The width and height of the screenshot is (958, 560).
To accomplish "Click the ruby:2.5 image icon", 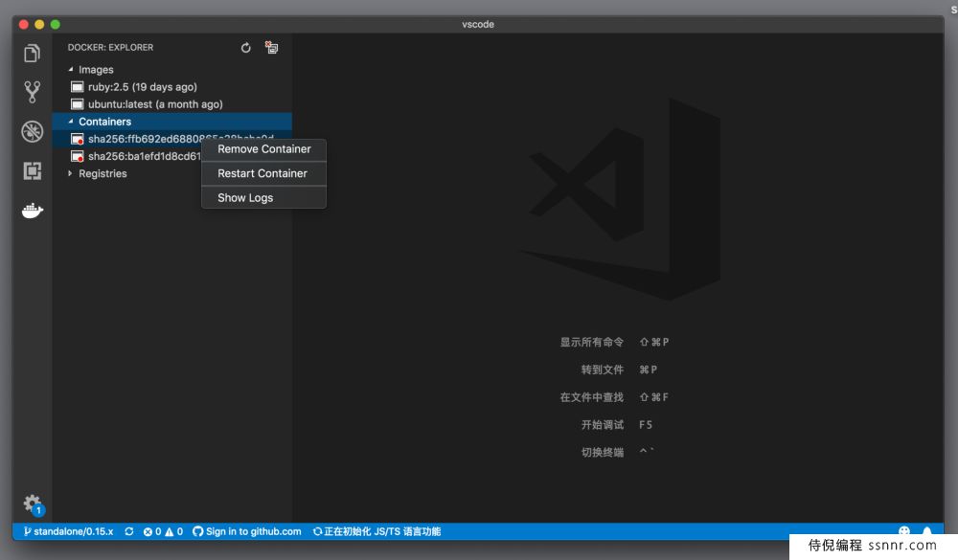I will pos(77,87).
